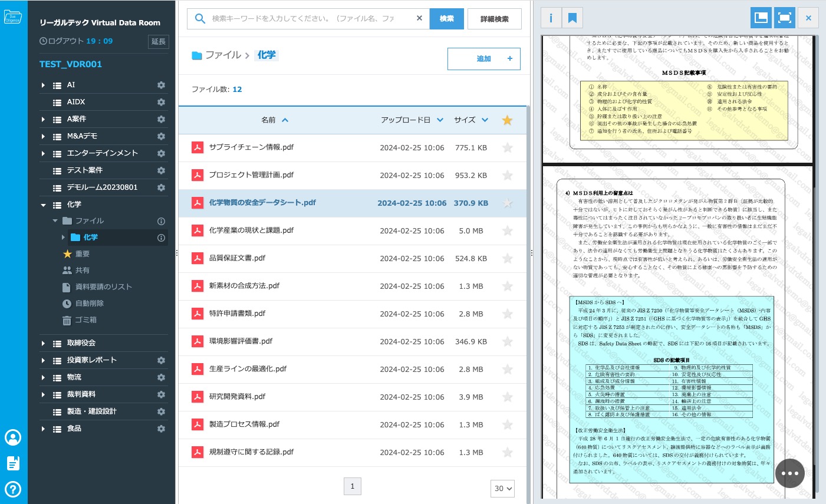Open the ゴミ箱 trash item

(85, 320)
